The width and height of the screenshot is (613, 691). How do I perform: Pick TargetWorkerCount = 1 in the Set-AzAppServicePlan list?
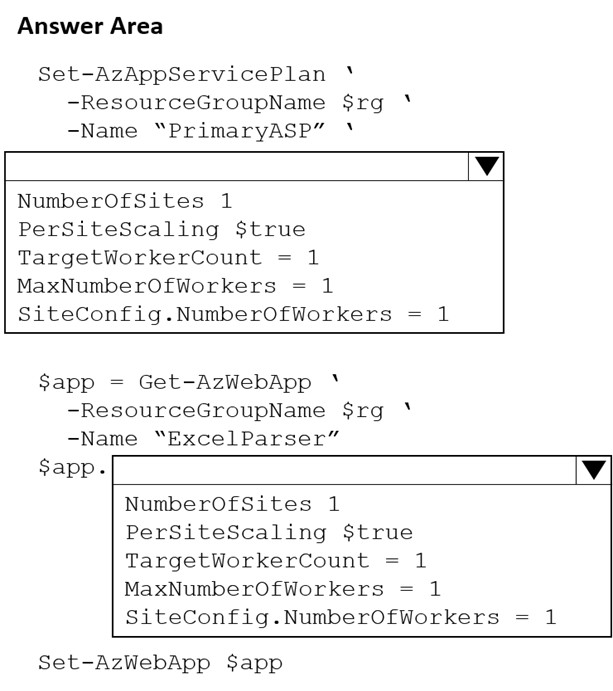168,257
